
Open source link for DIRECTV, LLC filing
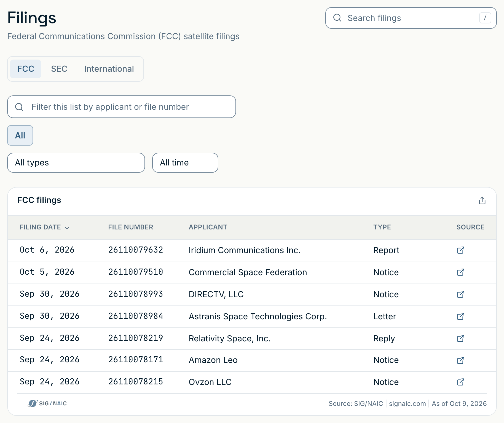point(460,294)
